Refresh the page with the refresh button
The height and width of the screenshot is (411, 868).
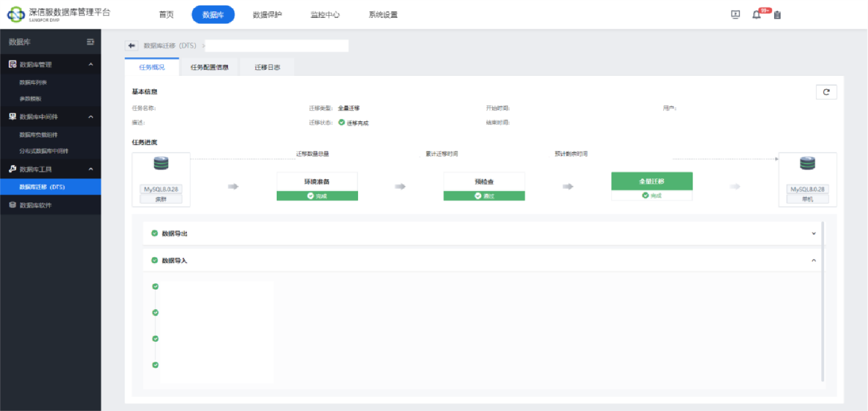[826, 92]
